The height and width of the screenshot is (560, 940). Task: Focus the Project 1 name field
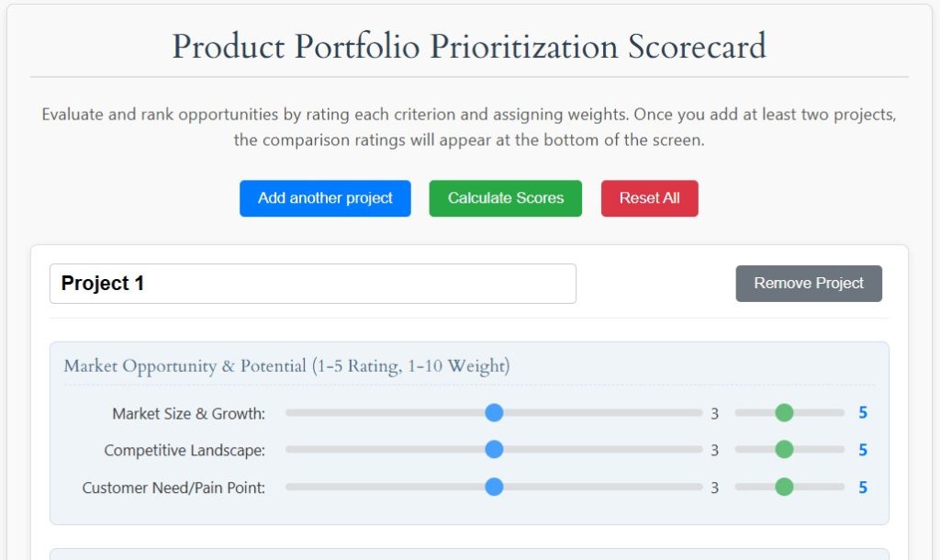[x=312, y=284]
